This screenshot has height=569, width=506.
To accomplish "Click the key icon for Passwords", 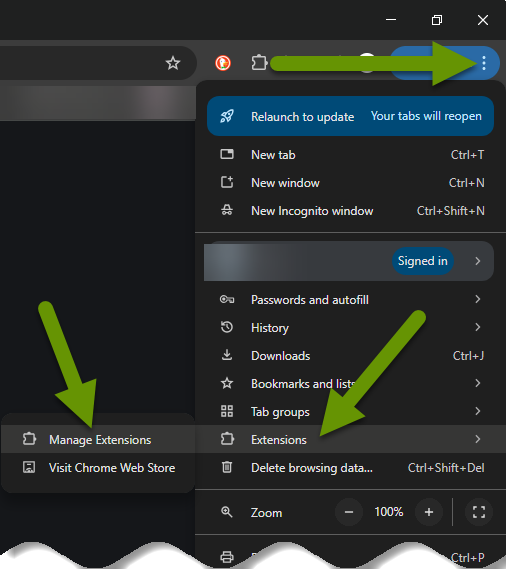I will (227, 299).
